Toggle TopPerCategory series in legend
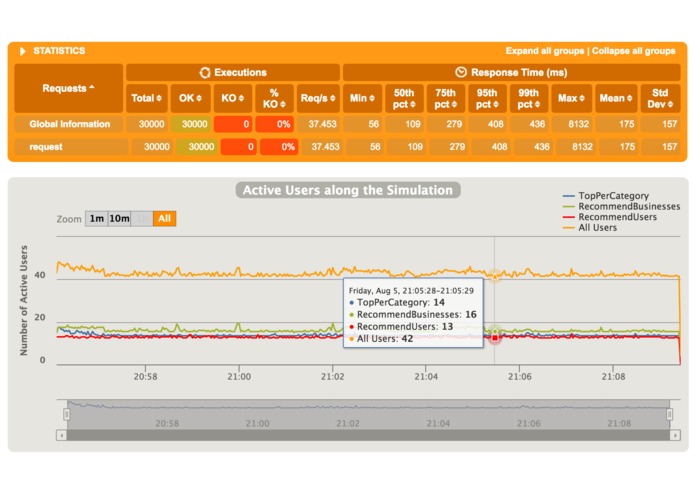The height and width of the screenshot is (494, 695). (x=605, y=196)
